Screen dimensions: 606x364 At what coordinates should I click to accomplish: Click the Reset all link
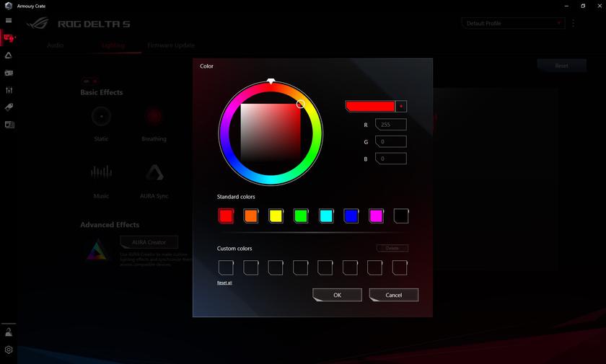[224, 283]
